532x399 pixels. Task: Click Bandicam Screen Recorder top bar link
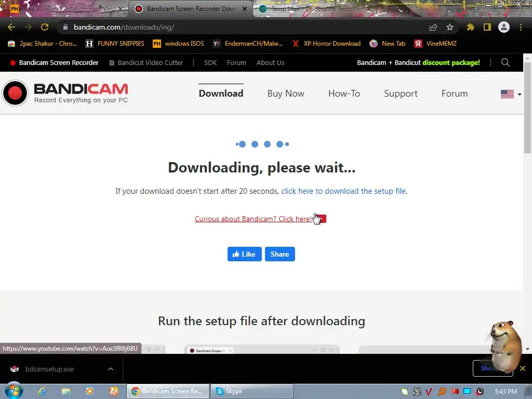54,62
